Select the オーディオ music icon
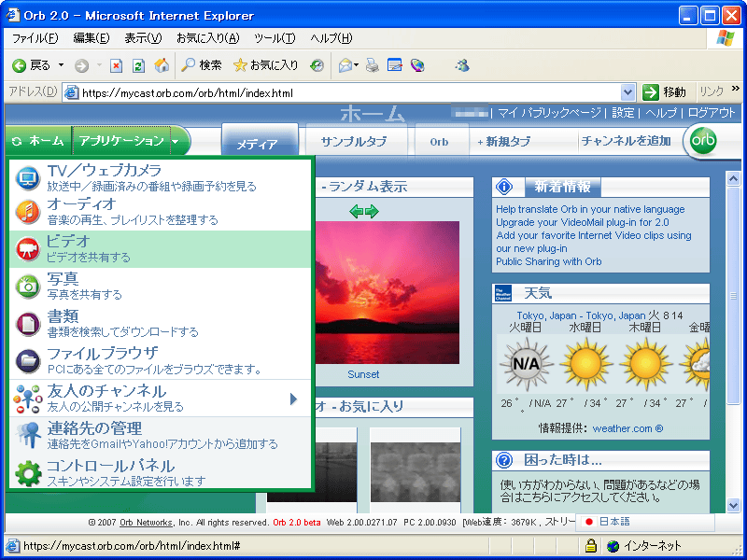 (x=28, y=212)
